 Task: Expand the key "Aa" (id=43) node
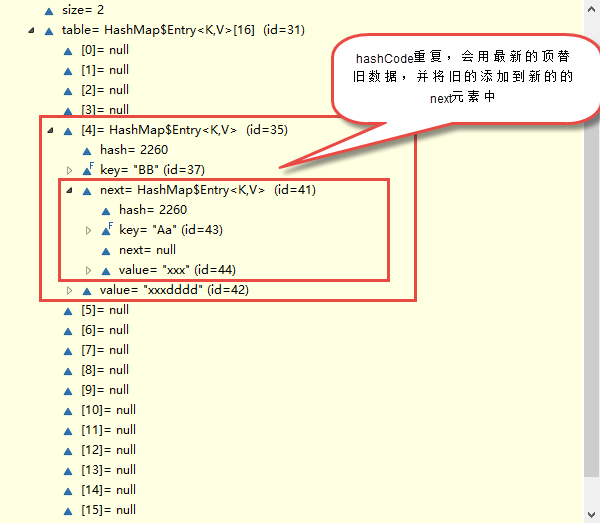[88, 230]
